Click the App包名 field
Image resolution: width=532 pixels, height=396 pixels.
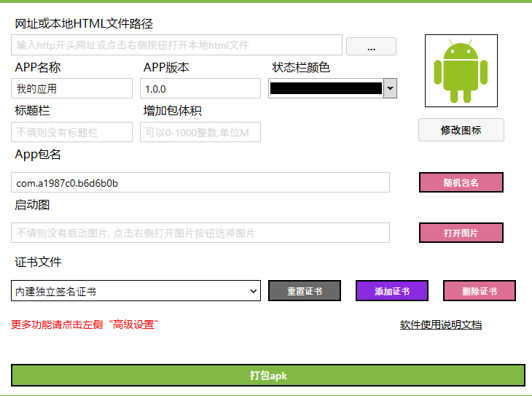point(200,183)
